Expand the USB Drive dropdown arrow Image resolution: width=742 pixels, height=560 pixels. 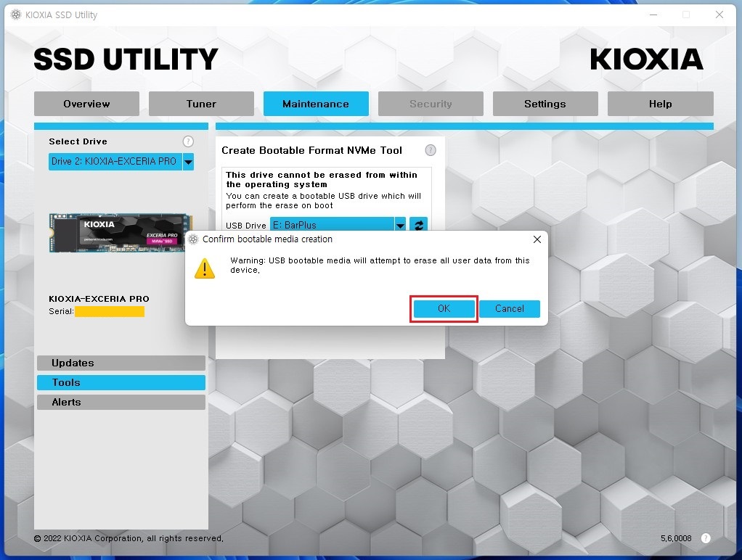coord(400,225)
